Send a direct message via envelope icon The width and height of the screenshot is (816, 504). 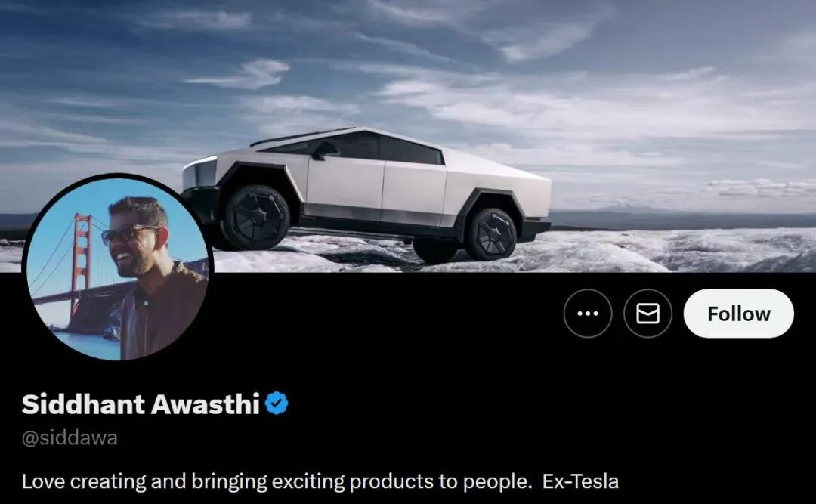[648, 314]
